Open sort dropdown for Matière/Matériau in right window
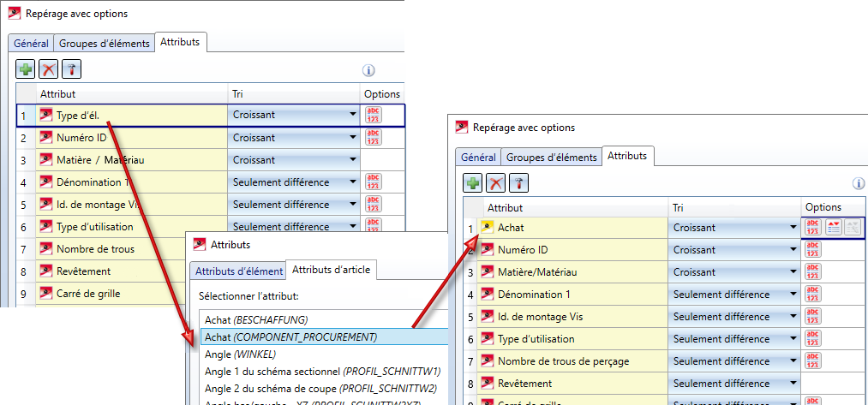Screen dimensions: 868x405 pyautogui.click(x=793, y=272)
